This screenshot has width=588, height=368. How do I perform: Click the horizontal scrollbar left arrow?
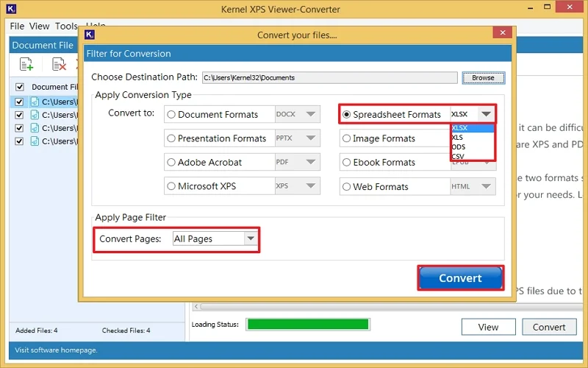(196, 307)
